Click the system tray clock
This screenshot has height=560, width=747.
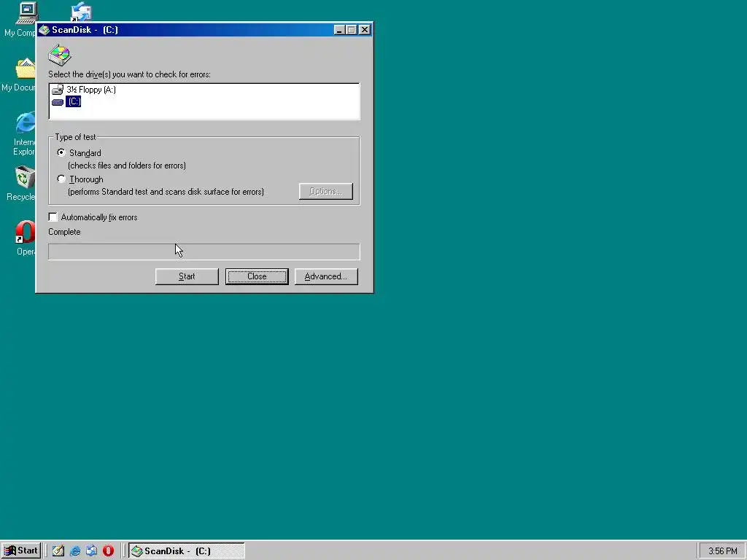pyautogui.click(x=722, y=551)
